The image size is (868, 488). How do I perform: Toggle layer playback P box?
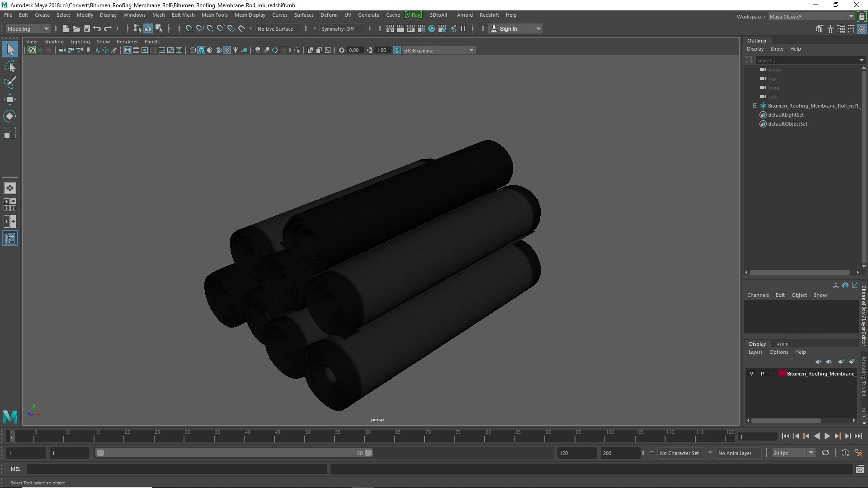pyautogui.click(x=762, y=374)
